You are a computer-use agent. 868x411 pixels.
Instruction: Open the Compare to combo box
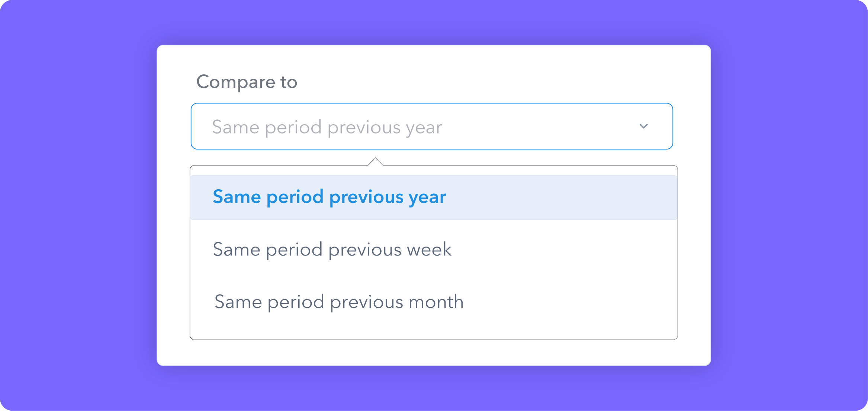click(x=432, y=126)
